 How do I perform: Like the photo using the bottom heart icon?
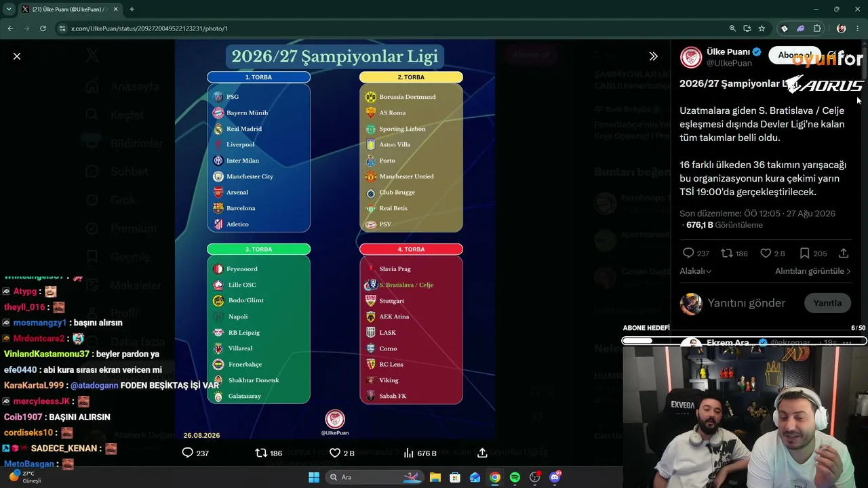[x=334, y=453]
